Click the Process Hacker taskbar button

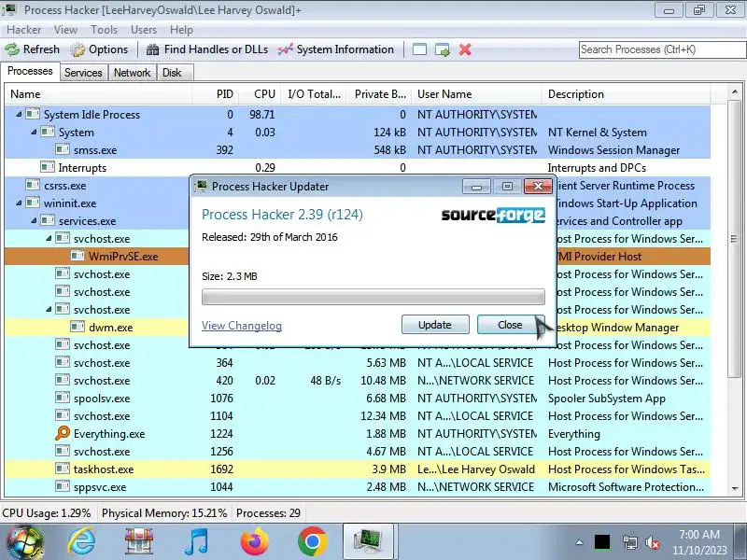click(x=368, y=542)
